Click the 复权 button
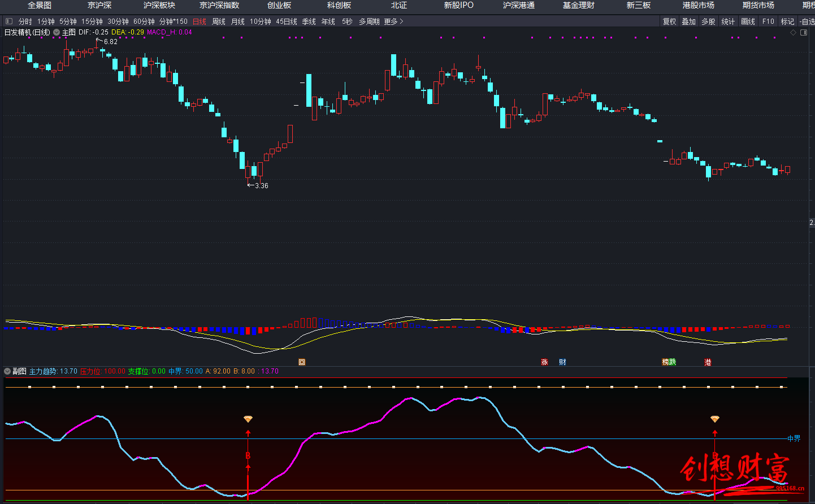Image resolution: width=815 pixels, height=504 pixels. pyautogui.click(x=670, y=21)
